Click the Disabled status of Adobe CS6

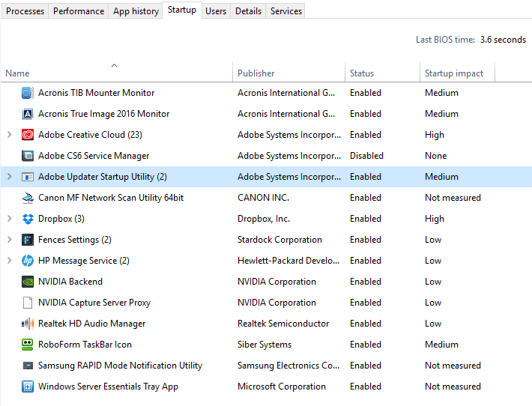tap(366, 156)
